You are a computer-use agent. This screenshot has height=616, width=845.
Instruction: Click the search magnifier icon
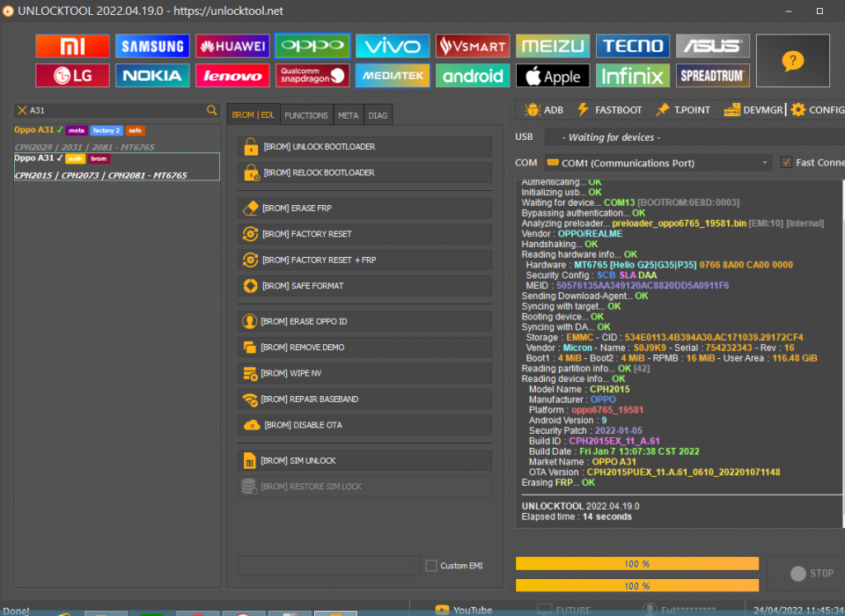coord(212,110)
